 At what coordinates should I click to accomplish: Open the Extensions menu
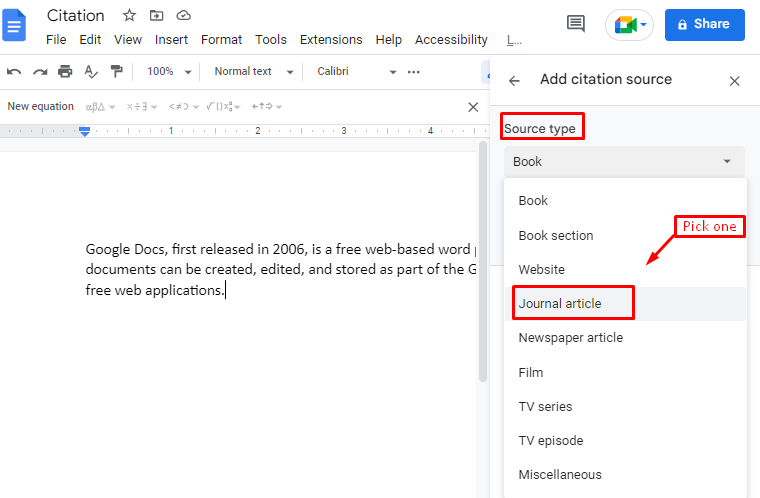click(331, 40)
